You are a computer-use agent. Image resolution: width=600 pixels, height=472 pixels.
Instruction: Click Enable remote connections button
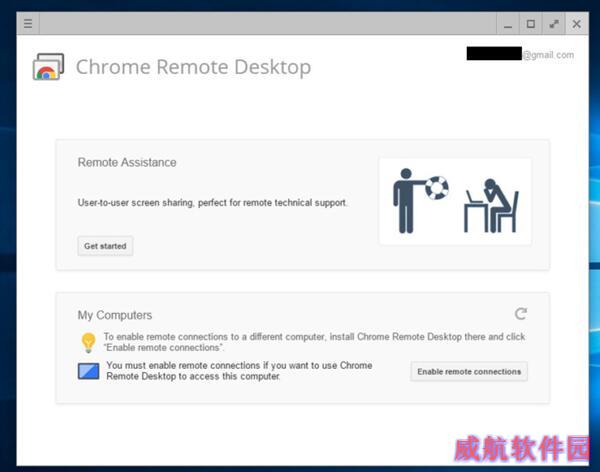[469, 372]
